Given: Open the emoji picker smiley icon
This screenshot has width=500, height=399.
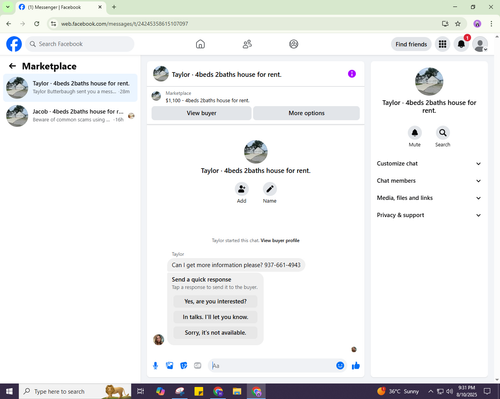Looking at the screenshot, I should (x=340, y=366).
